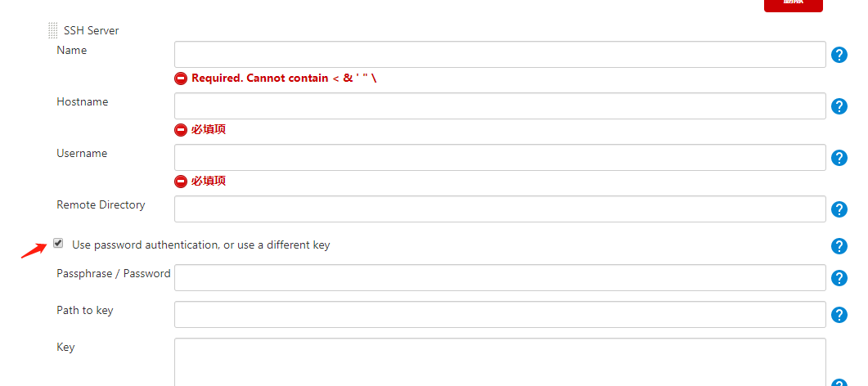Show help for password authentication option
This screenshot has width=868, height=386.
pyautogui.click(x=839, y=246)
